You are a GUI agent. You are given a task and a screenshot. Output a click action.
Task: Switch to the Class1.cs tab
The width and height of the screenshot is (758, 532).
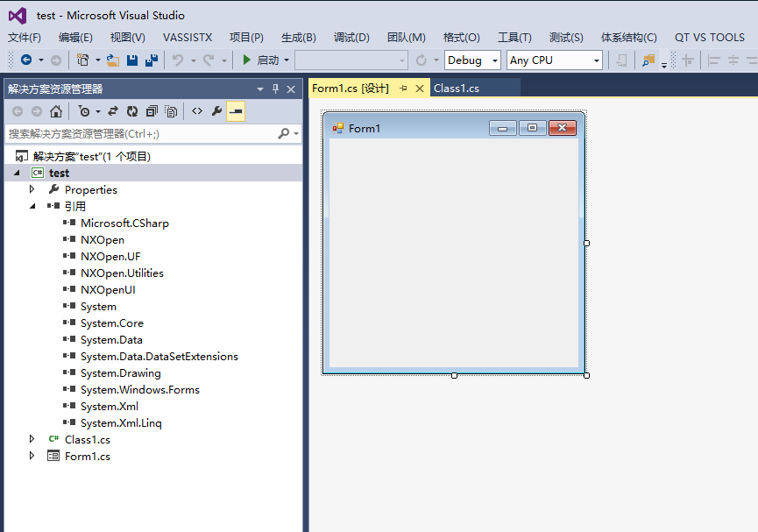coord(457,89)
